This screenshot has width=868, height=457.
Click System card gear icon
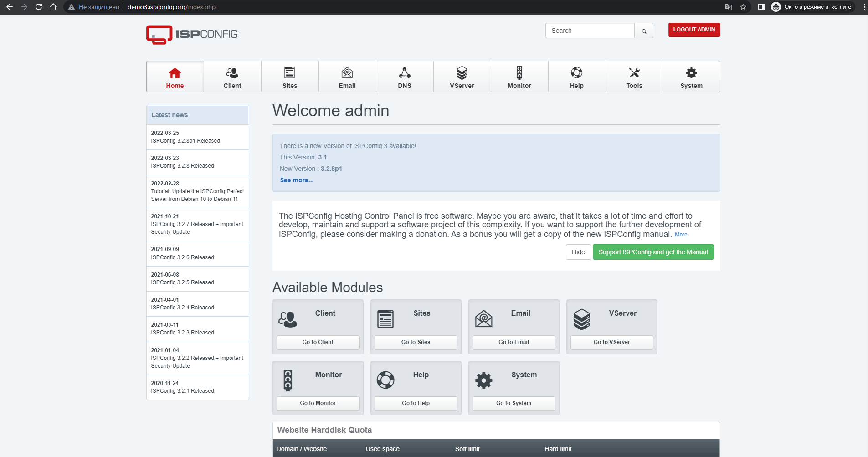coord(484,380)
